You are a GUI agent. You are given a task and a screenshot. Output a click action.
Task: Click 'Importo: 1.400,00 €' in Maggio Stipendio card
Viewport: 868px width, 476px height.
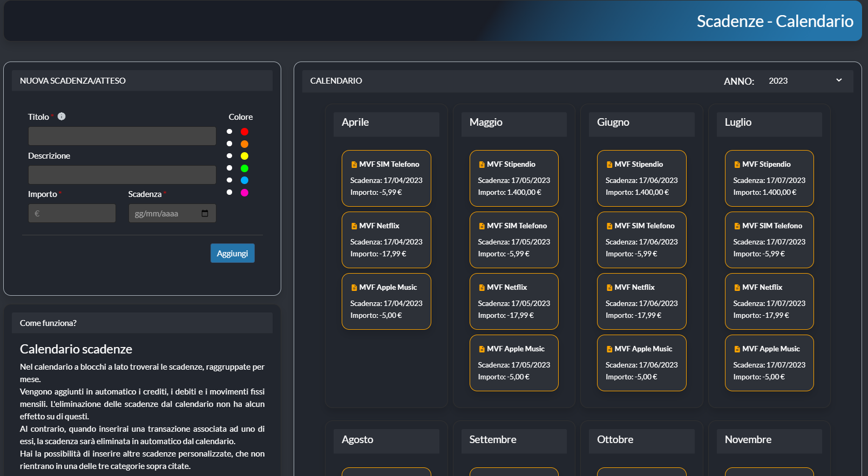pos(510,192)
